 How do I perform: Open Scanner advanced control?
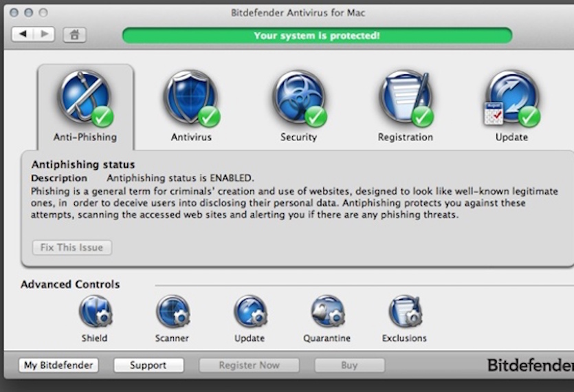pyautogui.click(x=173, y=312)
